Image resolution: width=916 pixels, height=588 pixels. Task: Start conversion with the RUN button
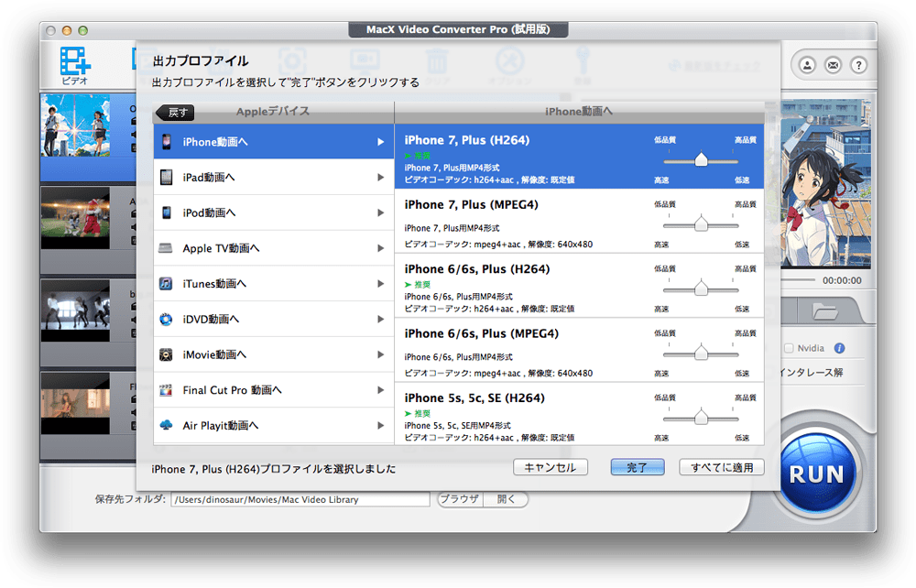coord(817,474)
